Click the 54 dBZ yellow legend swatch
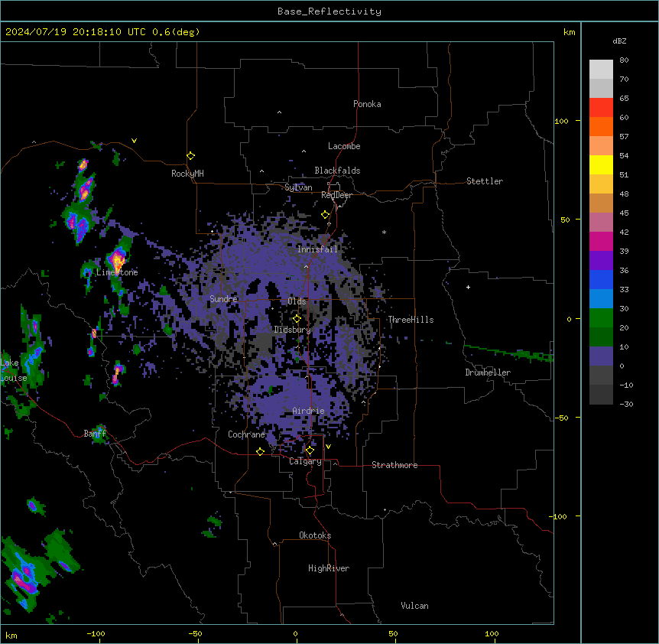Viewport: 659px width, 644px height. (601, 164)
